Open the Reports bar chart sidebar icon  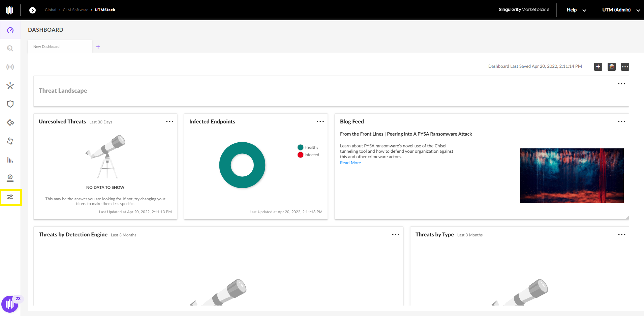tap(10, 160)
